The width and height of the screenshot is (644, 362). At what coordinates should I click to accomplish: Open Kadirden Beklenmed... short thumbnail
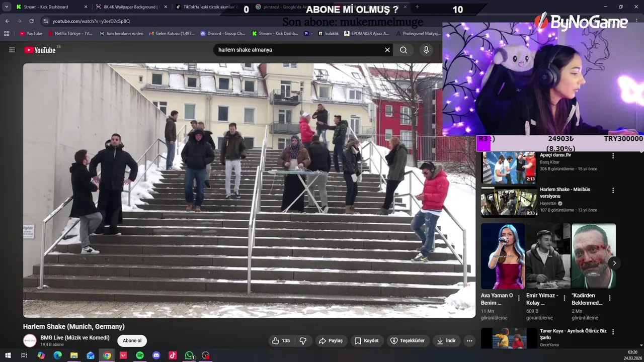point(594,256)
